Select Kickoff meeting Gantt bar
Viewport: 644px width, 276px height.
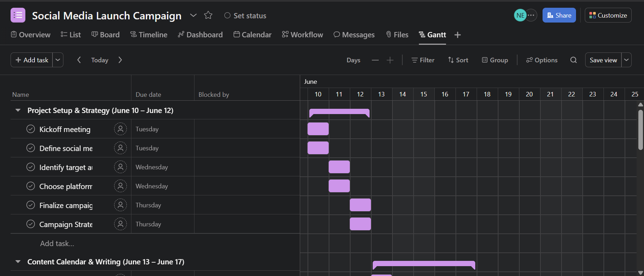[318, 129]
